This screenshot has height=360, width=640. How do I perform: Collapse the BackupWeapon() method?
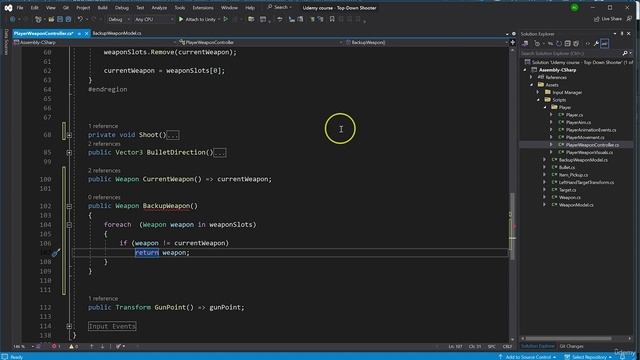pos(69,207)
